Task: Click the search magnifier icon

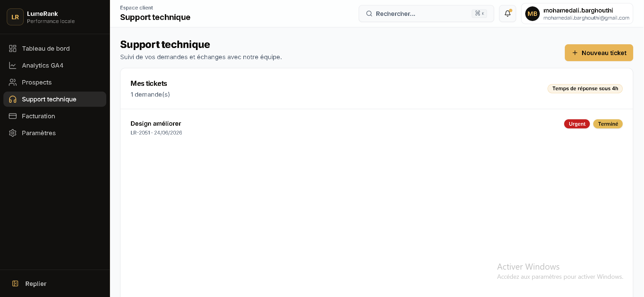Action: 369,14
